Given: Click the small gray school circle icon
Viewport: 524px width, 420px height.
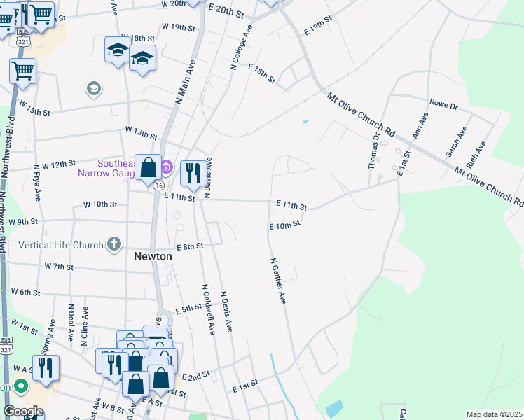Looking at the screenshot, I should click(94, 89).
